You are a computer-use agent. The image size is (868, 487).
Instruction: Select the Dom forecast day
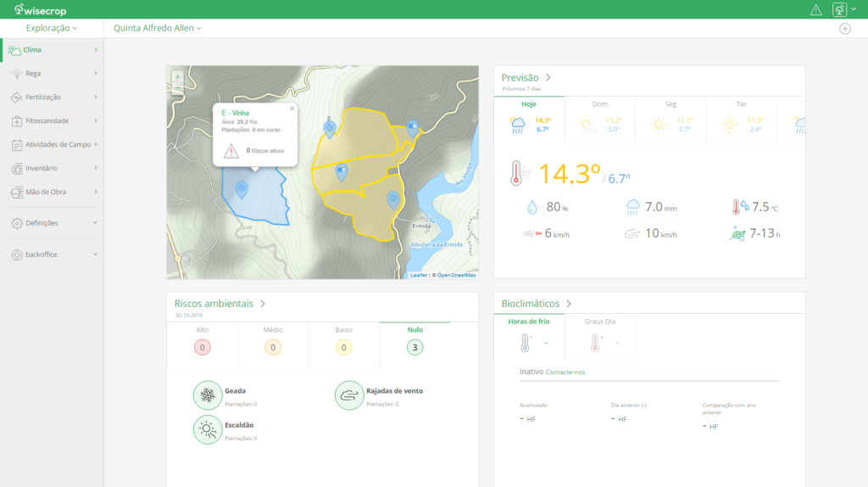600,118
